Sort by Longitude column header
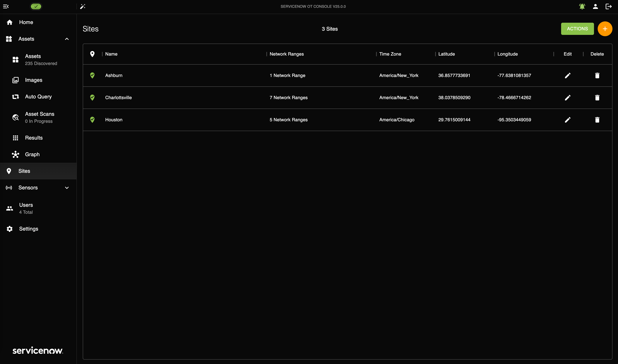 tap(508, 54)
